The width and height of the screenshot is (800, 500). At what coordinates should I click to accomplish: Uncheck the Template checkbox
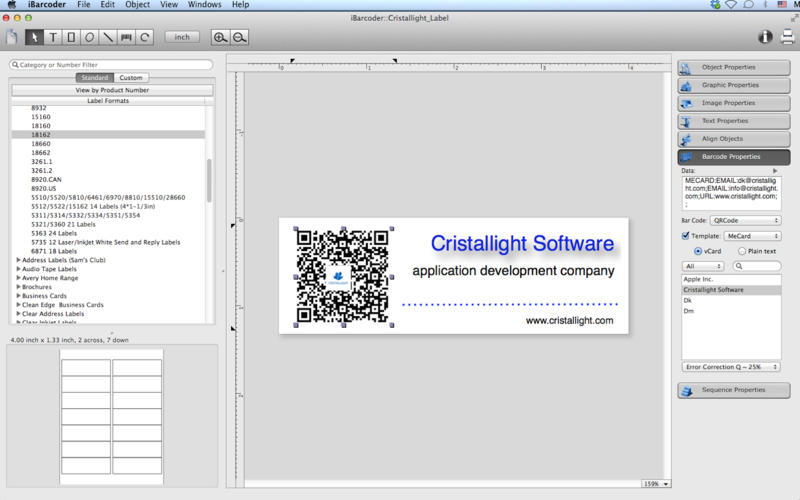coord(686,236)
